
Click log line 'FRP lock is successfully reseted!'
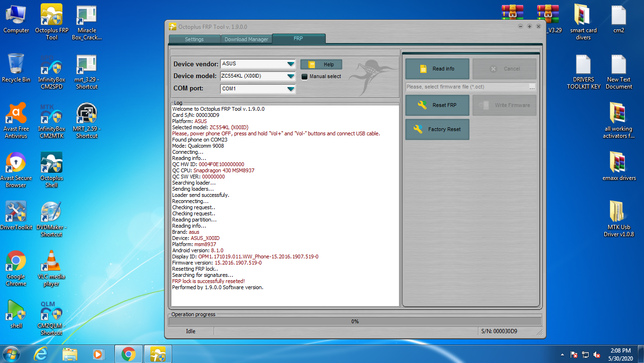(209, 281)
